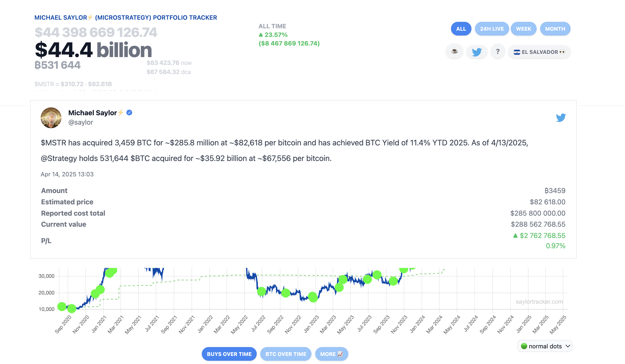Click the leftmost Sep 2020 green buy dot
Screen dimensions: 625x364
[x=62, y=306]
